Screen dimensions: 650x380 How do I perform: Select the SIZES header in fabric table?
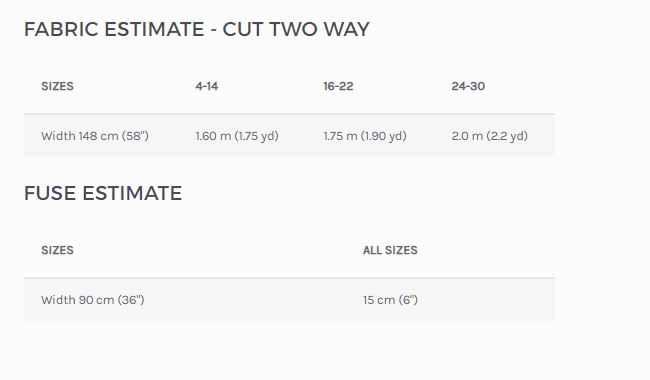[x=57, y=86]
